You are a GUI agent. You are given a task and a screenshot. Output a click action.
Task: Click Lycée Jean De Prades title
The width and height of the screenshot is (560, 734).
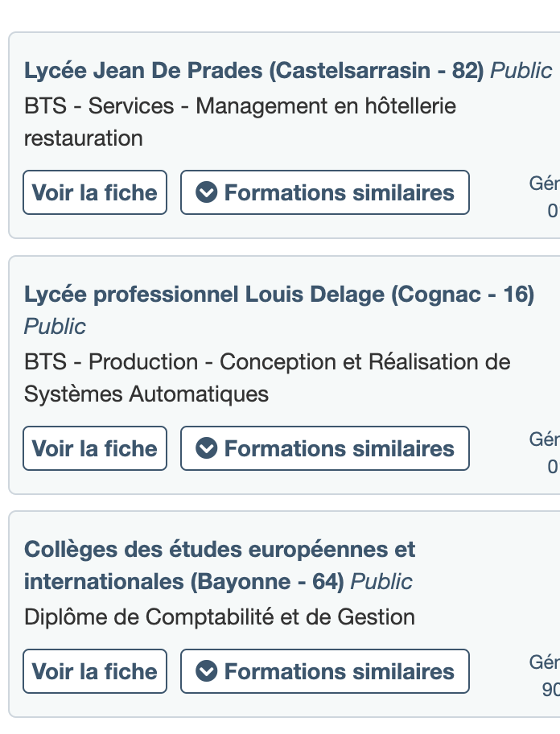(x=253, y=71)
